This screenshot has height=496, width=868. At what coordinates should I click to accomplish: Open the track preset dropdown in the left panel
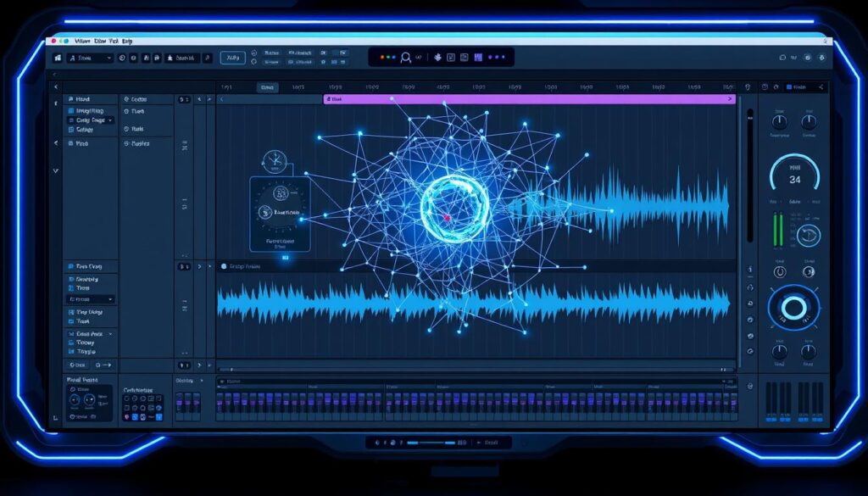click(x=89, y=120)
